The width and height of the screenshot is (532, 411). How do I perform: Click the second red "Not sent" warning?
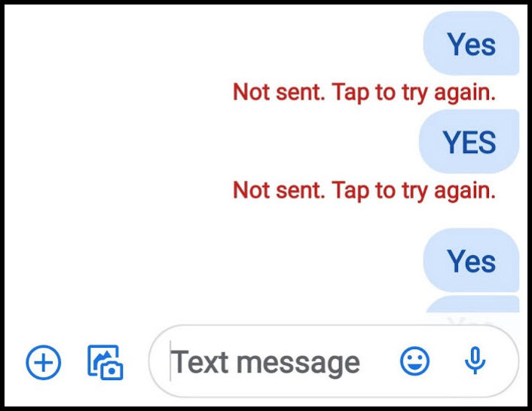click(x=364, y=189)
